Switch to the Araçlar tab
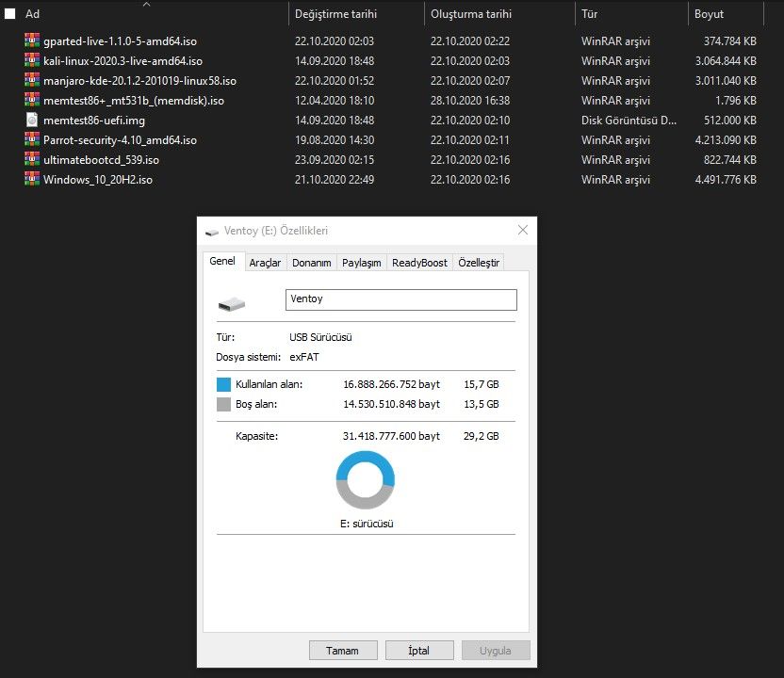This screenshot has height=678, width=784. [265, 263]
